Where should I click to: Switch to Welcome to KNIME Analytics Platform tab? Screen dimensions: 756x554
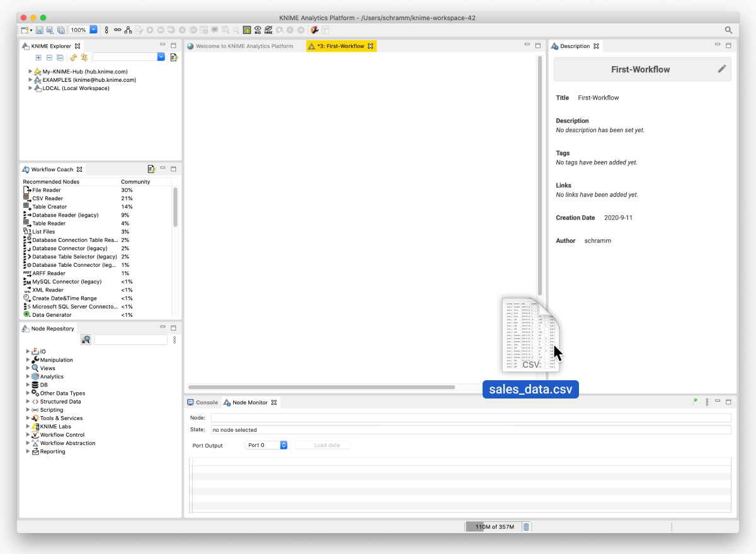pyautogui.click(x=240, y=46)
